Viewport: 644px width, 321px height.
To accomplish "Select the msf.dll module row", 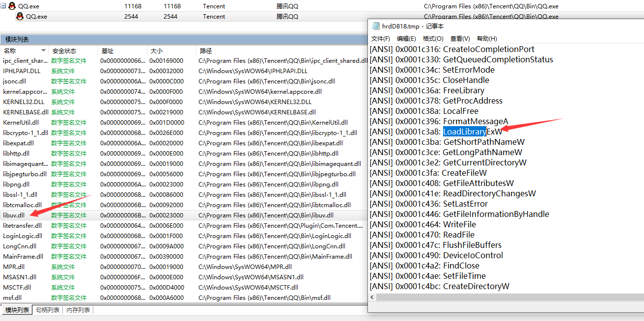I will tap(184, 298).
